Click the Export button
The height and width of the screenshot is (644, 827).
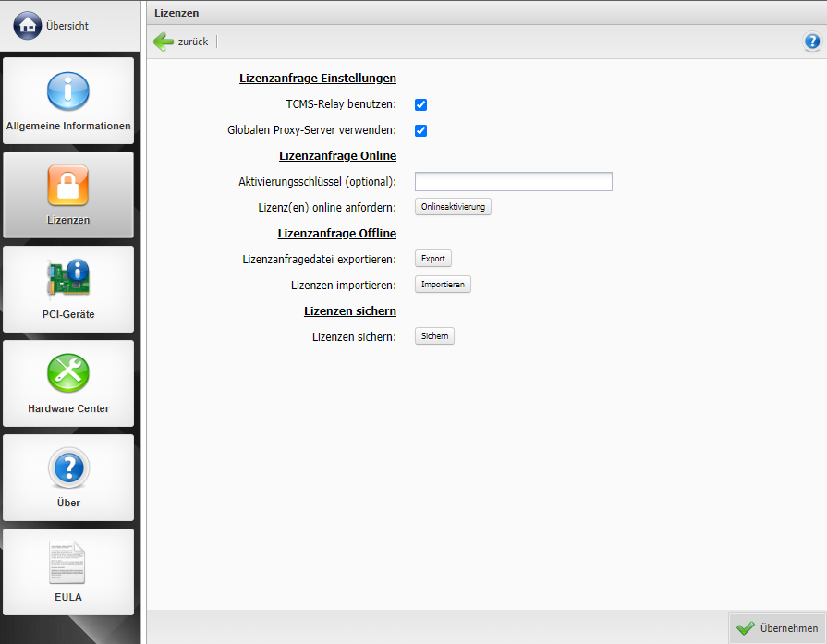(x=432, y=259)
